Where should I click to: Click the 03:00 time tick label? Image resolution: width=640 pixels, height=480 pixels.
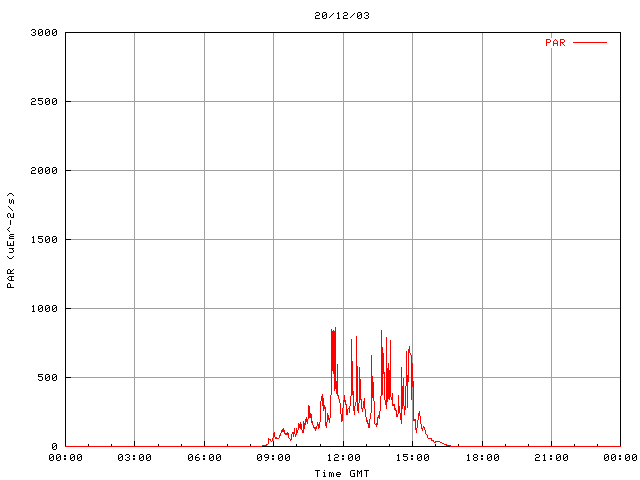(x=135, y=458)
